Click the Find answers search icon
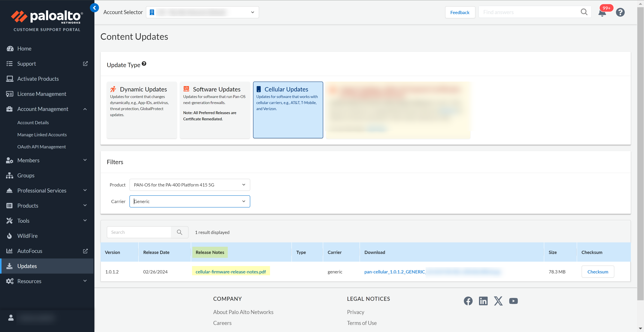This screenshot has height=332, width=644. 584,12
